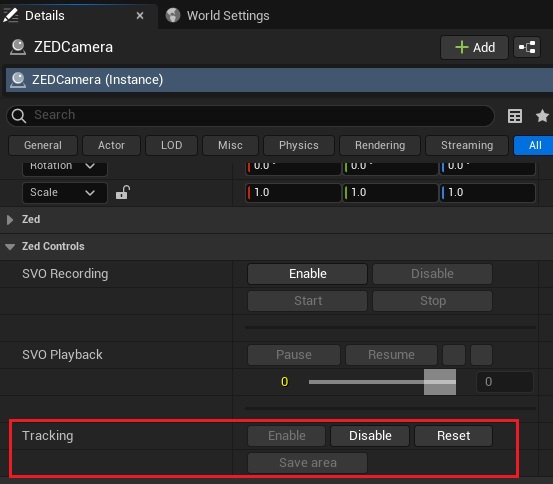Toggle the Scale lock icon
This screenshot has height=484, width=553.
pyautogui.click(x=123, y=192)
